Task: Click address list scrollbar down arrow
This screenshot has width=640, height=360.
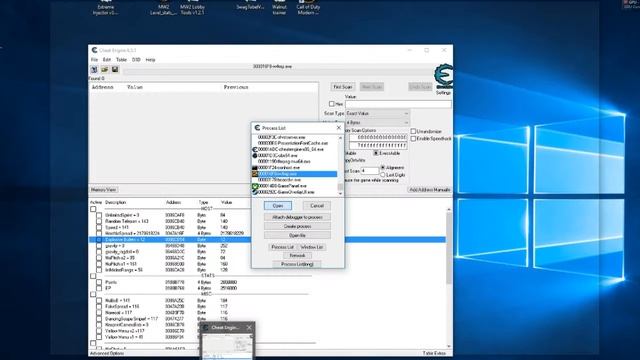Action: [x=449, y=346]
